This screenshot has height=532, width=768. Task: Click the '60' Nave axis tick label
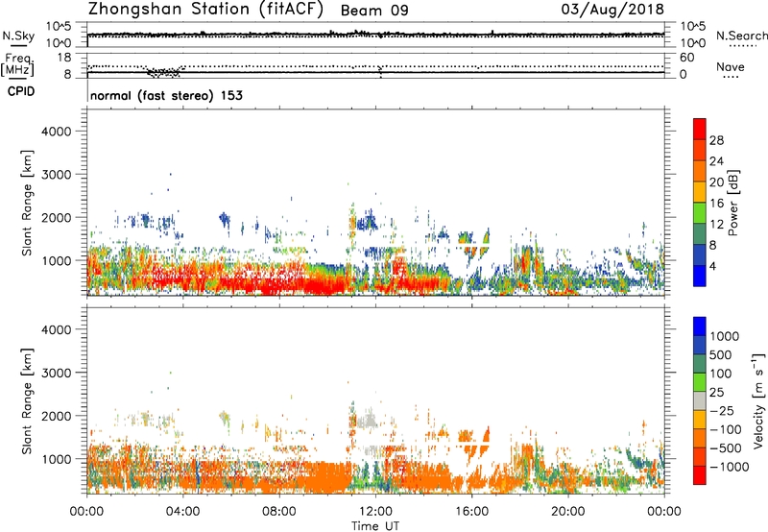pyautogui.click(x=686, y=58)
